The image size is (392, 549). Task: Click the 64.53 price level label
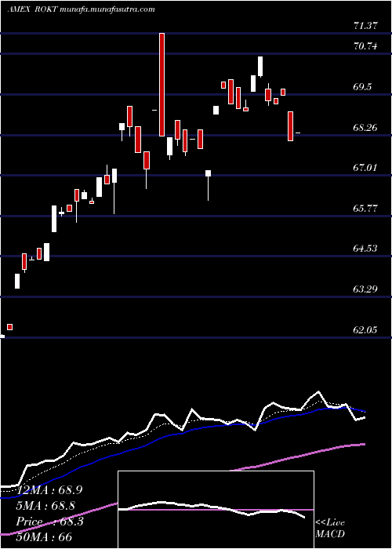point(365,249)
